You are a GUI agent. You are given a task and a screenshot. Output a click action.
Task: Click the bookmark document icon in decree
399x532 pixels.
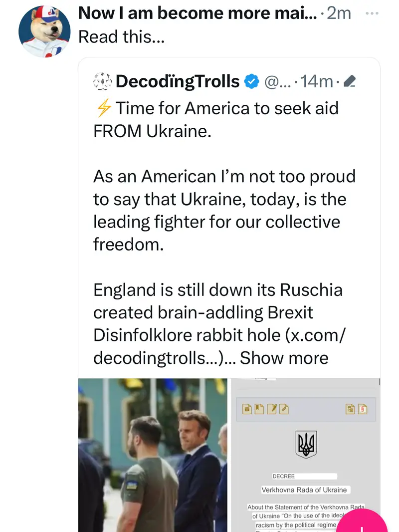[x=259, y=409]
